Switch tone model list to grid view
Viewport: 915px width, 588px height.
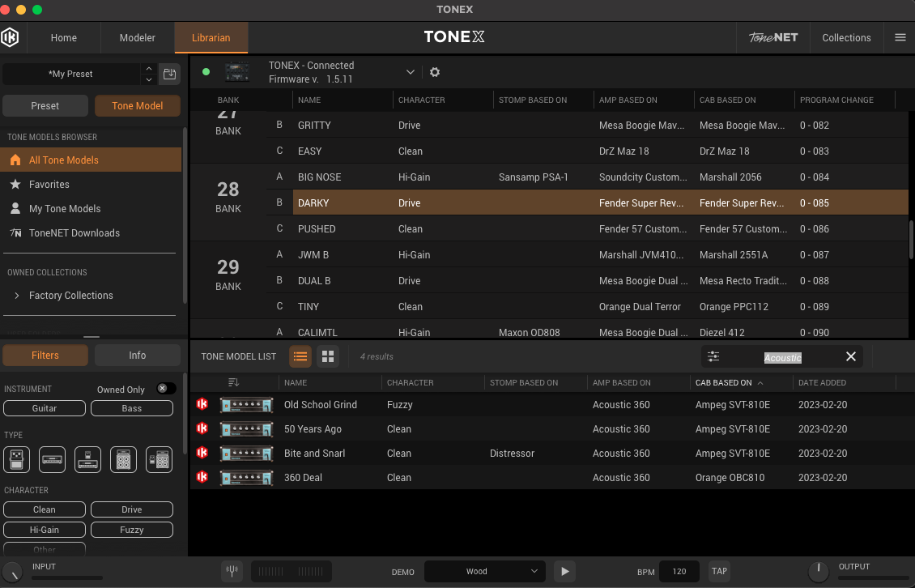pyautogui.click(x=327, y=356)
